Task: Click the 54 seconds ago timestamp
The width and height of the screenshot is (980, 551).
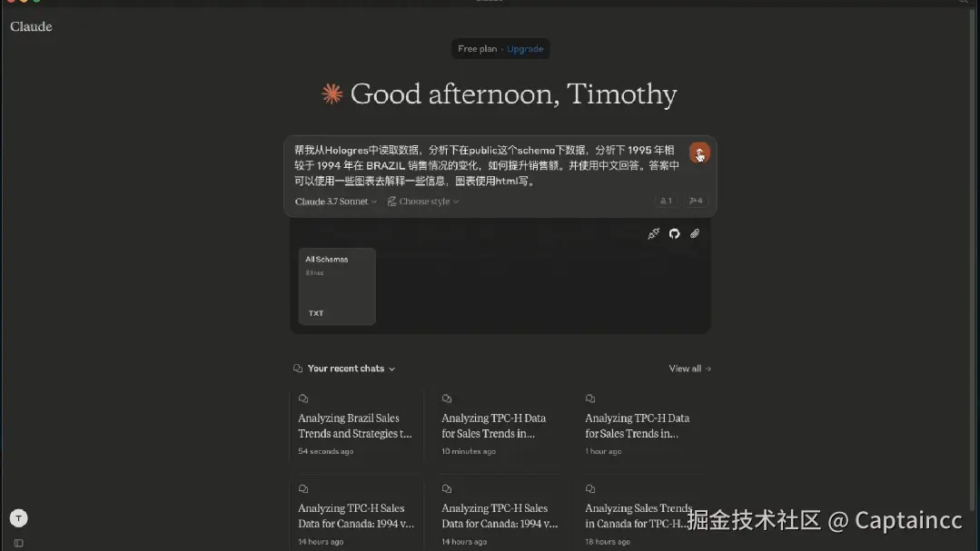Action: pos(326,451)
